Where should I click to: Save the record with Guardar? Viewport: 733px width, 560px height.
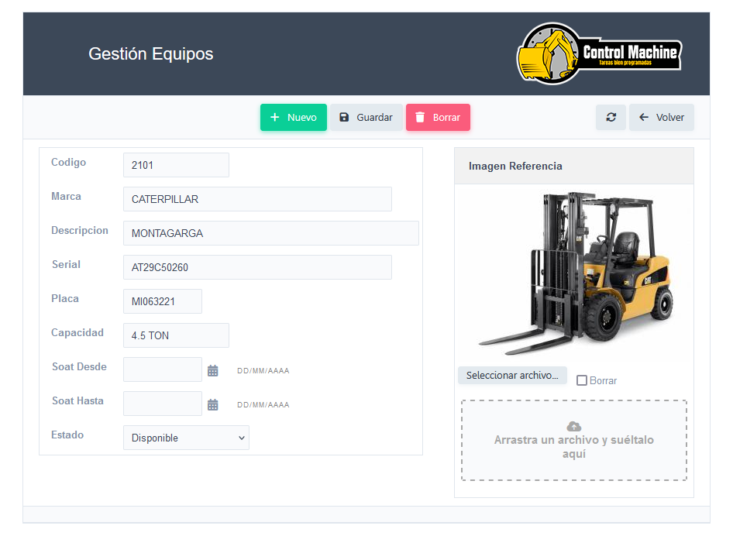(366, 118)
